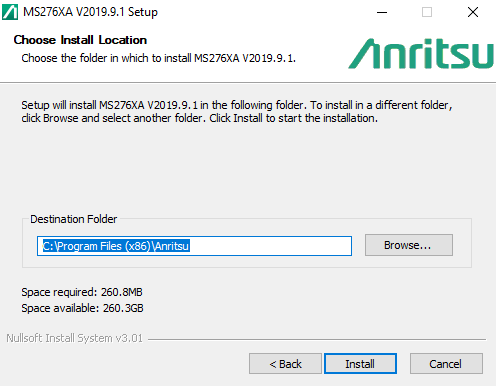Click the Anritsu logo banner
Image resolution: width=496 pixels, height=386 pixels.
421,54
